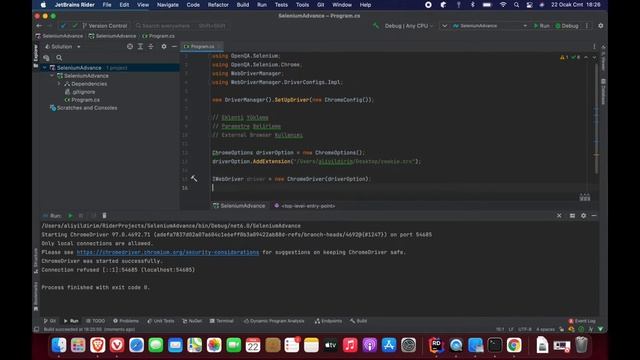Open IDE settings gear in top toolbar
The width and height of the screenshot is (640, 360).
point(600,26)
